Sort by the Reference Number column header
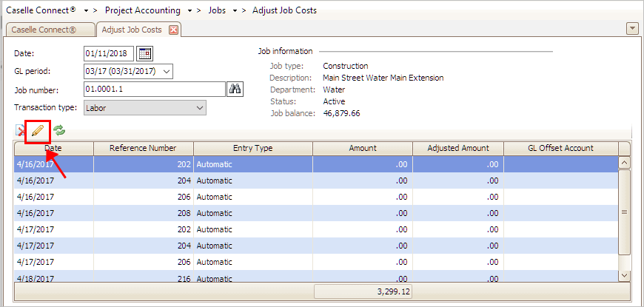 point(143,148)
